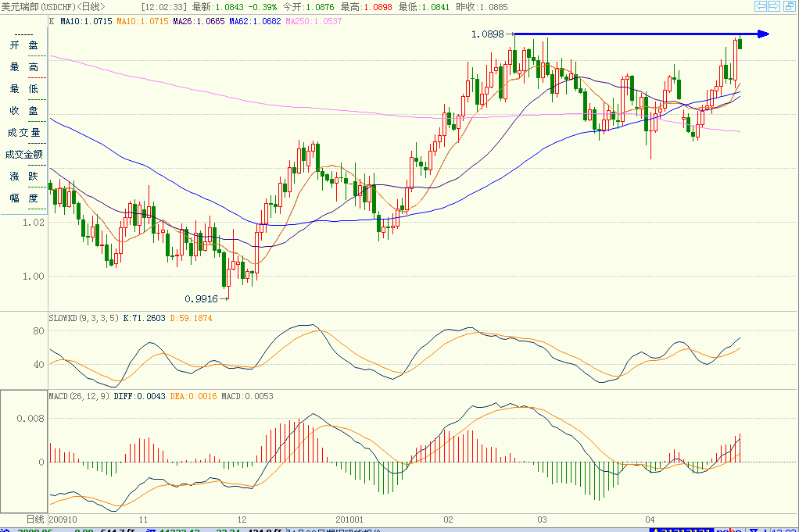Click the 200910 date label on time axis

[x=63, y=520]
